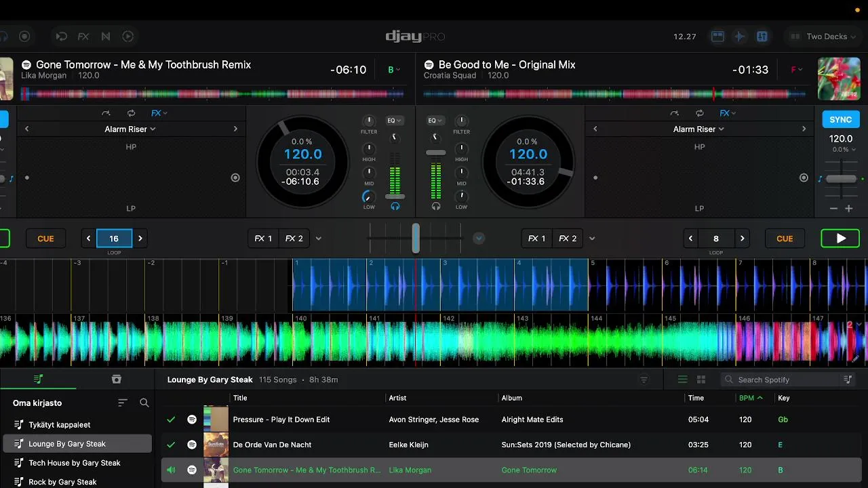Viewport: 868px width, 488px height.
Task: Halve the right deck loop length
Action: [690, 239]
